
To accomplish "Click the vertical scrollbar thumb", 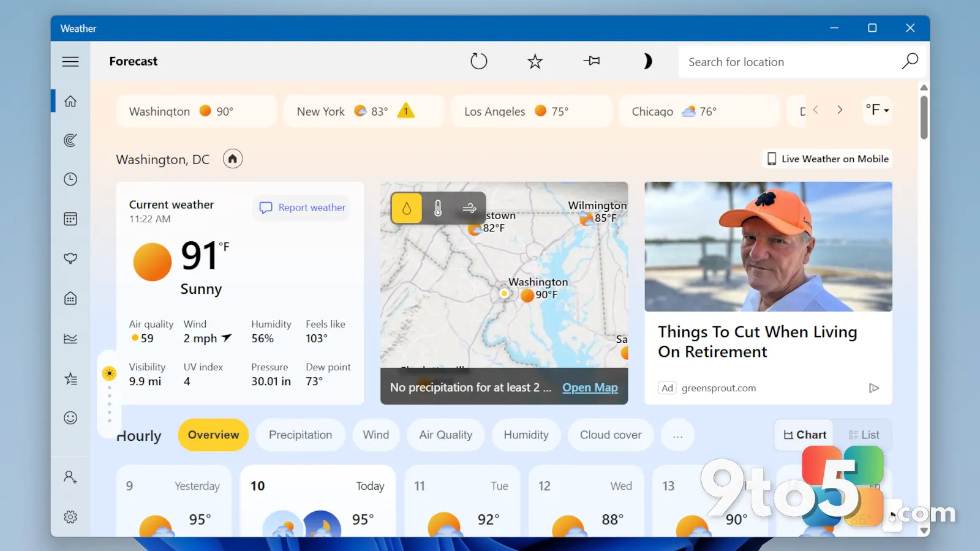I will click(x=924, y=116).
